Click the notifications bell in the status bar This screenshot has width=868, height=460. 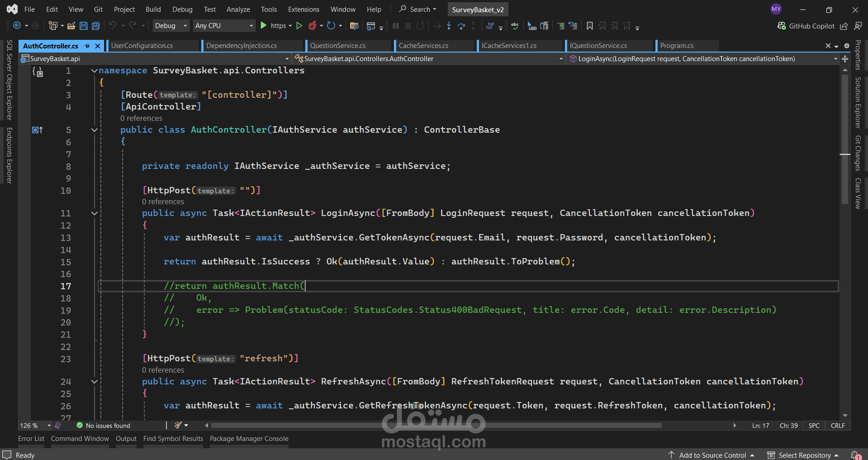tap(856, 455)
